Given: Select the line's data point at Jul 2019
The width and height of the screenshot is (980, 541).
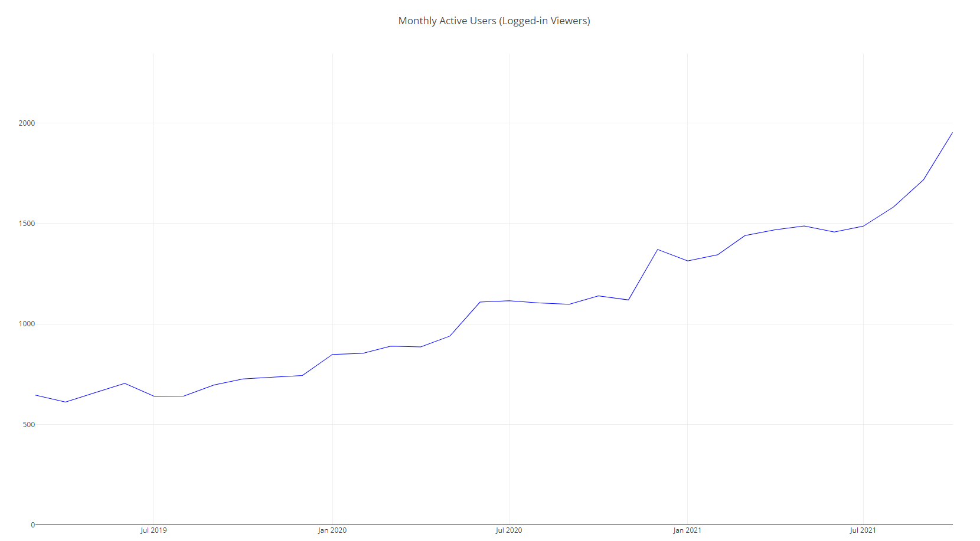Looking at the screenshot, I should 153,396.
